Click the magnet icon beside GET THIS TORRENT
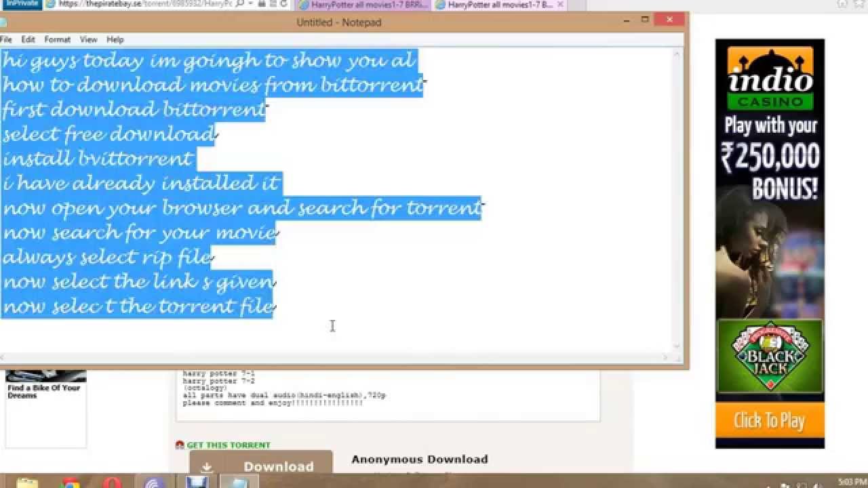The width and height of the screenshot is (868, 488). pos(180,445)
